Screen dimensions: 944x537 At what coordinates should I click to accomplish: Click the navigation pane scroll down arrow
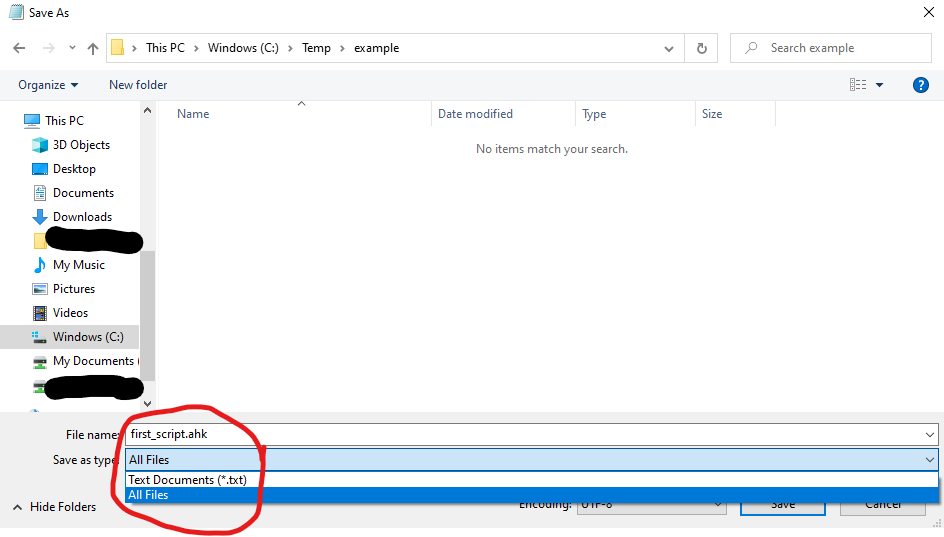point(148,404)
